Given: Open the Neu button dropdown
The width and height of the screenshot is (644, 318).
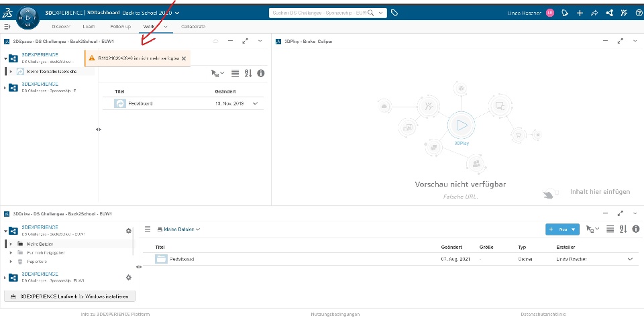Looking at the screenshot, I should pos(573,229).
